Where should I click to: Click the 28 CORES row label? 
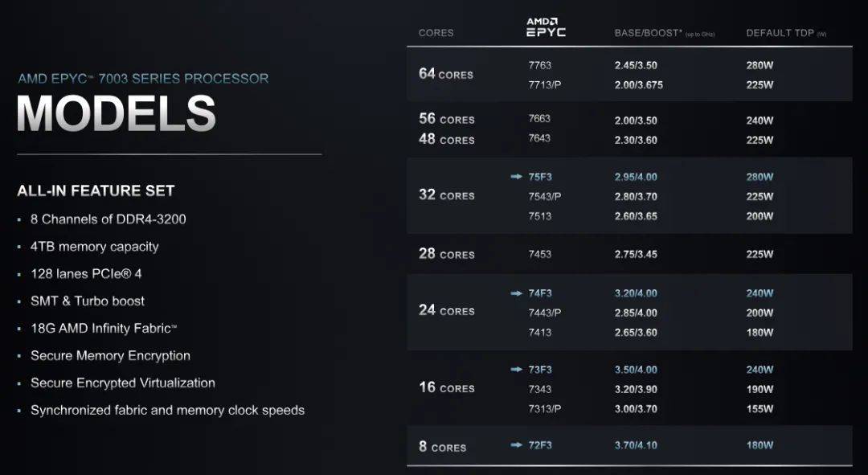point(446,254)
